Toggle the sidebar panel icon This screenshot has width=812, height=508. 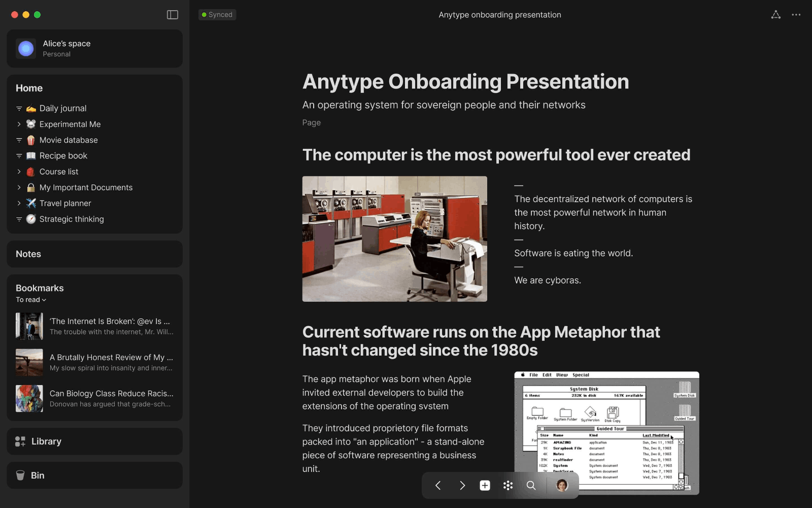[x=173, y=15]
